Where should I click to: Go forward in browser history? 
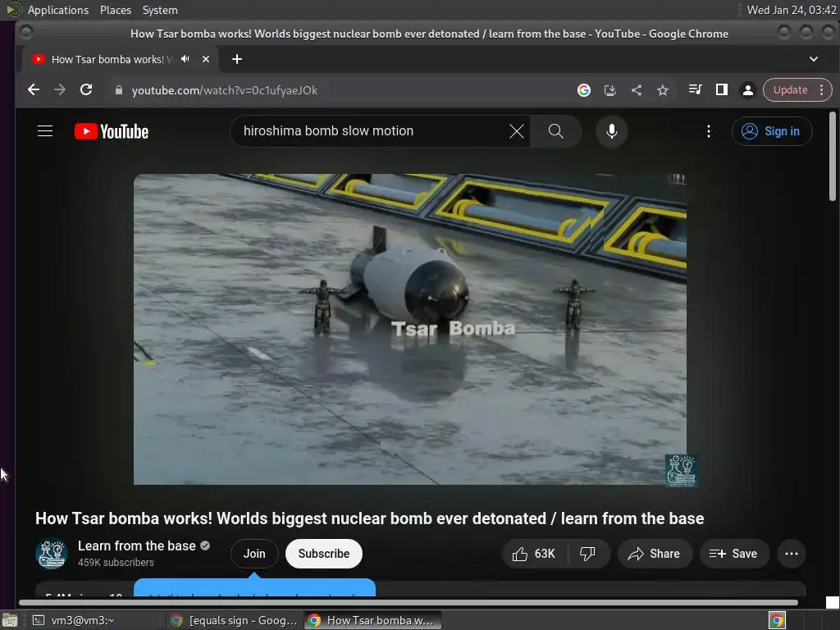pos(59,90)
